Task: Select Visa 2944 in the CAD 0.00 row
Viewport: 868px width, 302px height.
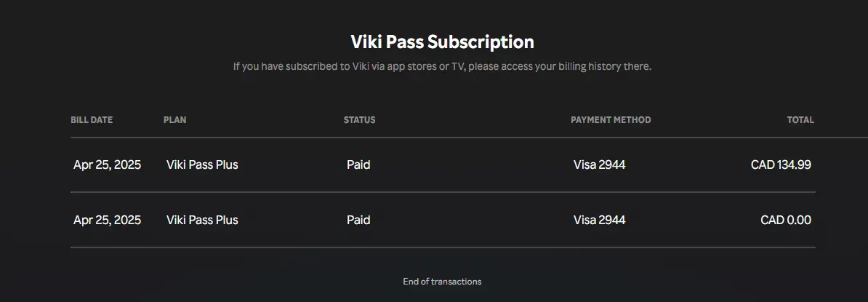Action: click(600, 220)
